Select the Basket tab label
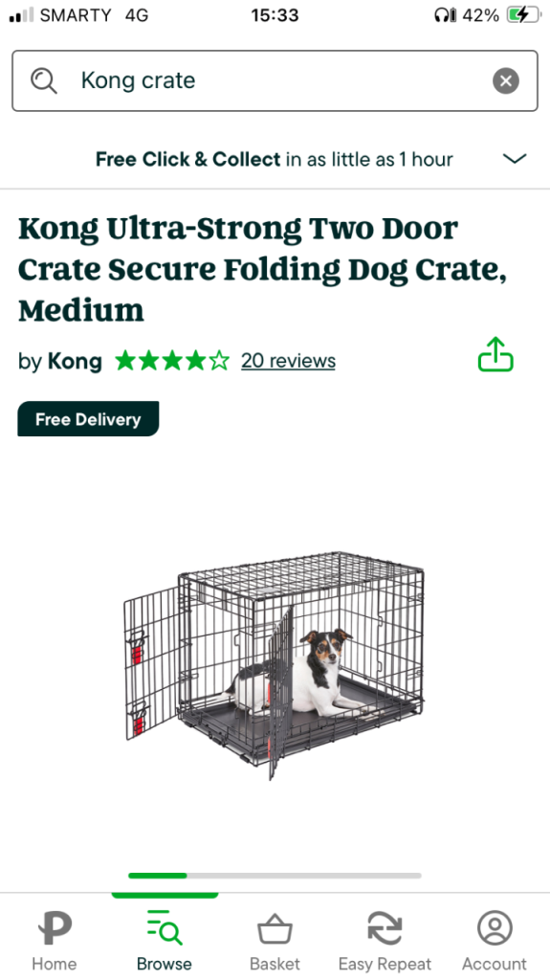Screen dimensions: 550x980 pos(275,964)
